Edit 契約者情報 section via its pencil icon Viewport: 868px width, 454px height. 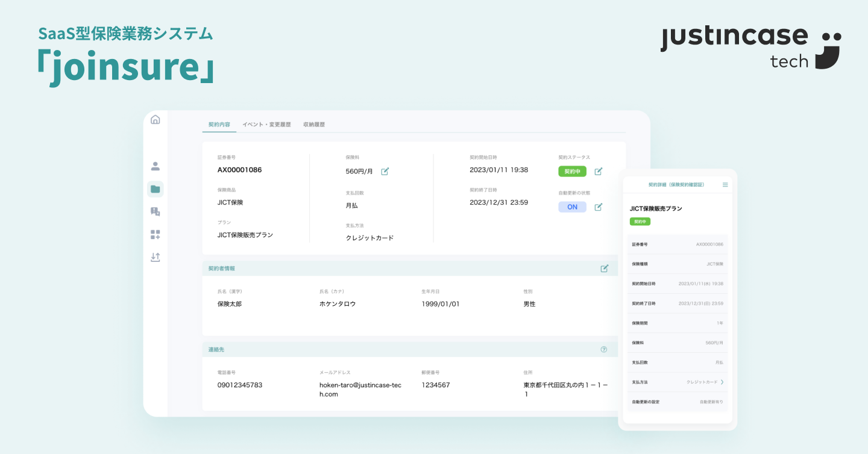[x=605, y=269]
